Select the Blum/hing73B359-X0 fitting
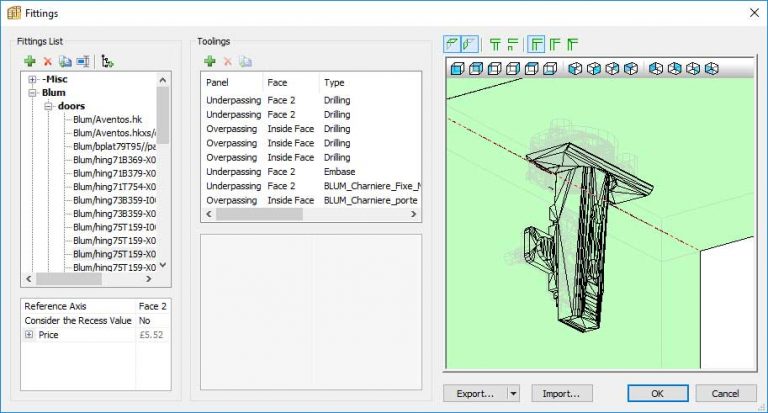Screen dimensions: 768x413 (114, 214)
